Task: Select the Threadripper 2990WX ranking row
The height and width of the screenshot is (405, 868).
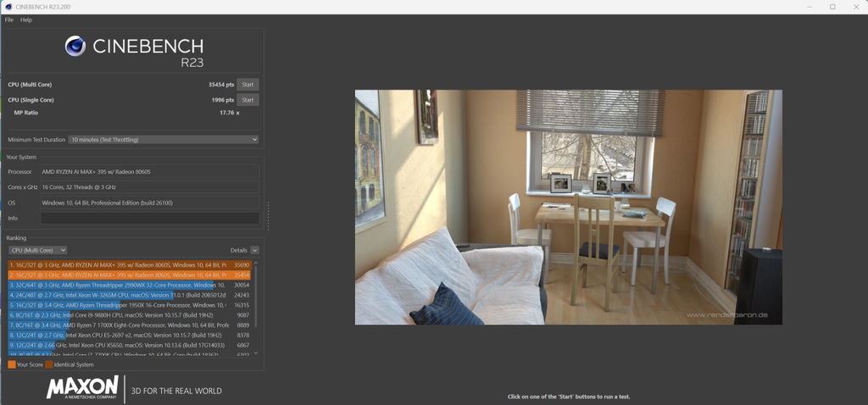Action: 130,285
